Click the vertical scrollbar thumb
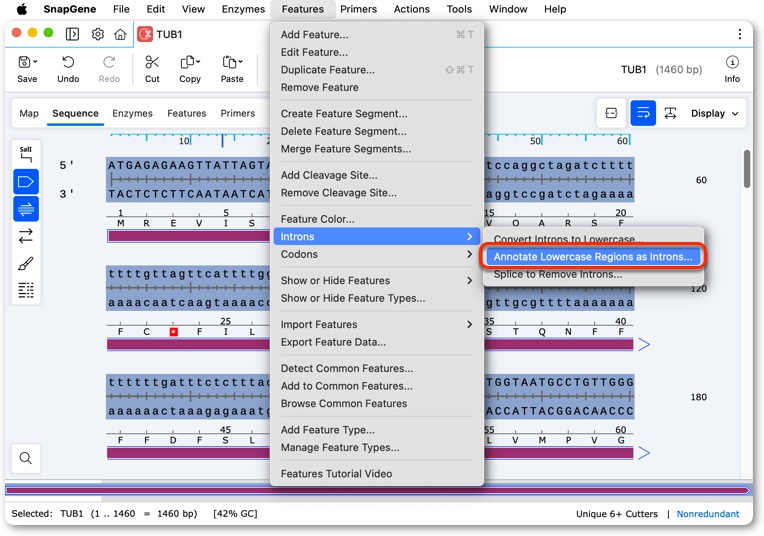The height and width of the screenshot is (536, 764). click(747, 169)
